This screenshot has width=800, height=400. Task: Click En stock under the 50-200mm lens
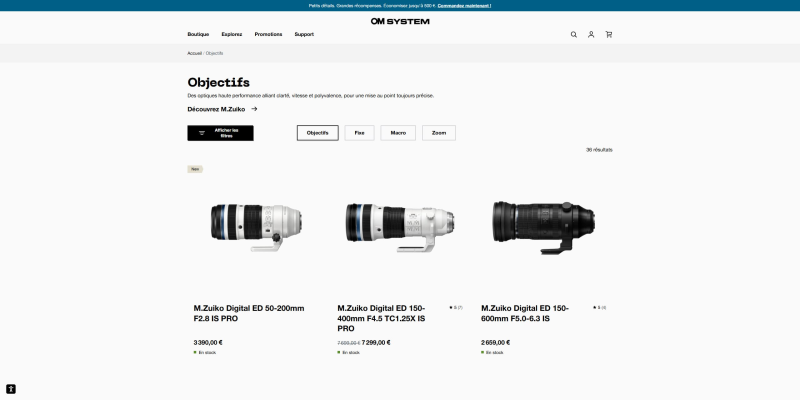[x=205, y=353]
